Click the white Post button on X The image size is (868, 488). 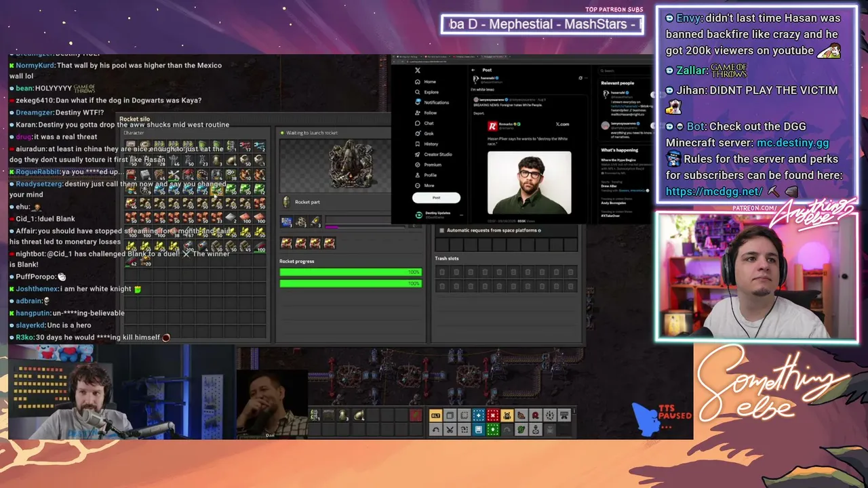coord(436,197)
